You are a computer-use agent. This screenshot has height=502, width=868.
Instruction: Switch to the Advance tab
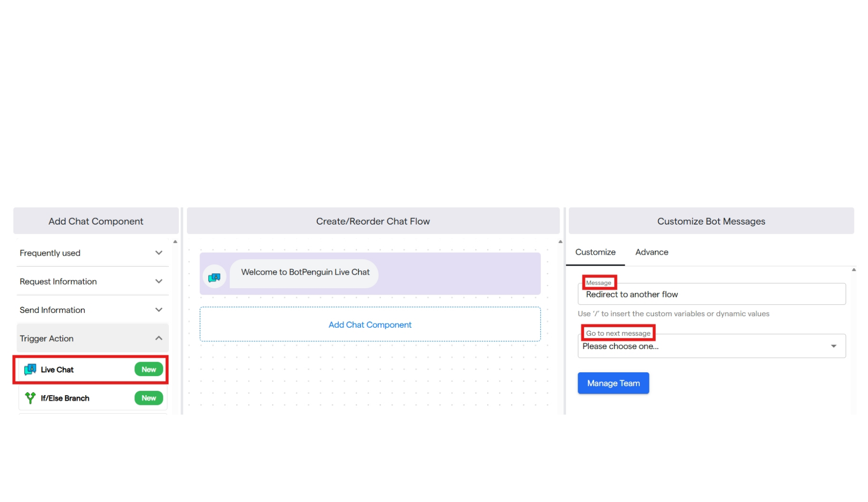click(x=651, y=252)
